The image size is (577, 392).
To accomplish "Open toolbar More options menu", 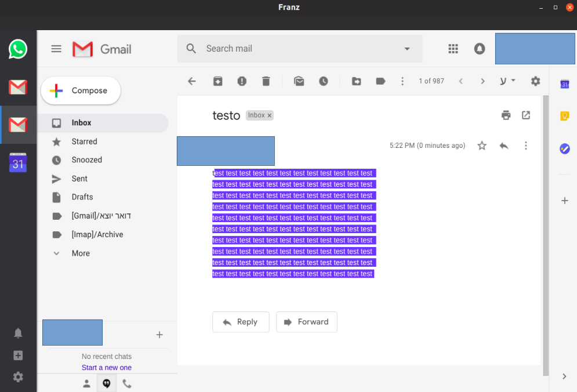I will (402, 81).
